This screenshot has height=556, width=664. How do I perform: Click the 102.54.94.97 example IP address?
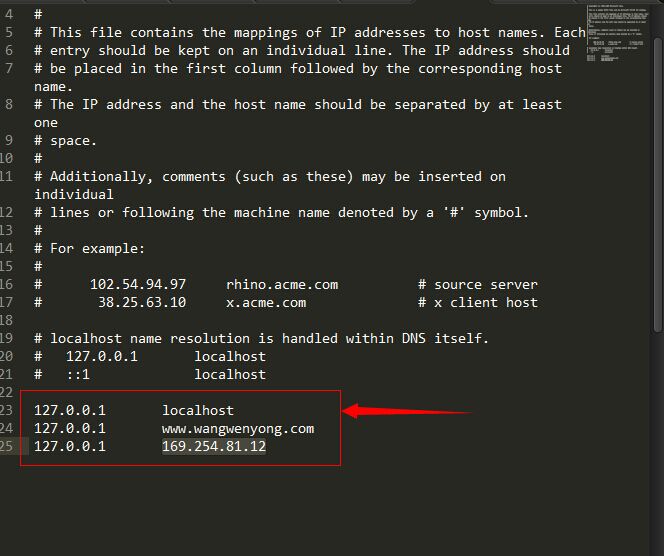[x=138, y=284]
